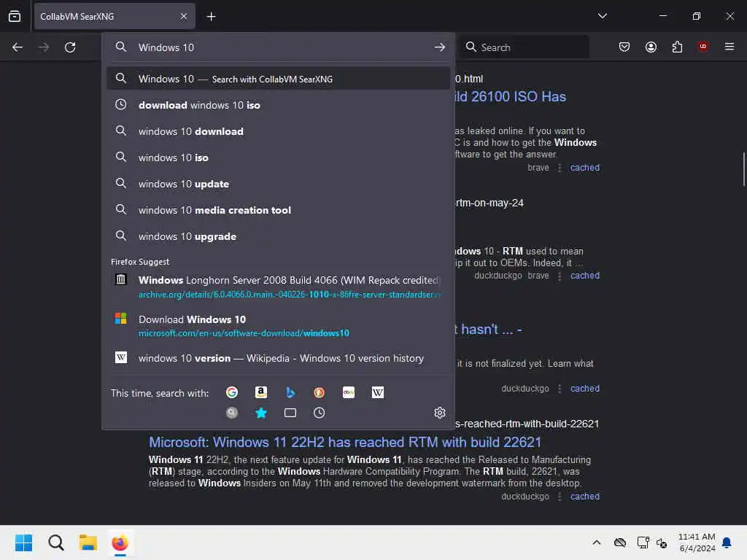Pick the 'windows 10 iso' suggestion
The width and height of the screenshot is (747, 560).
(279, 157)
